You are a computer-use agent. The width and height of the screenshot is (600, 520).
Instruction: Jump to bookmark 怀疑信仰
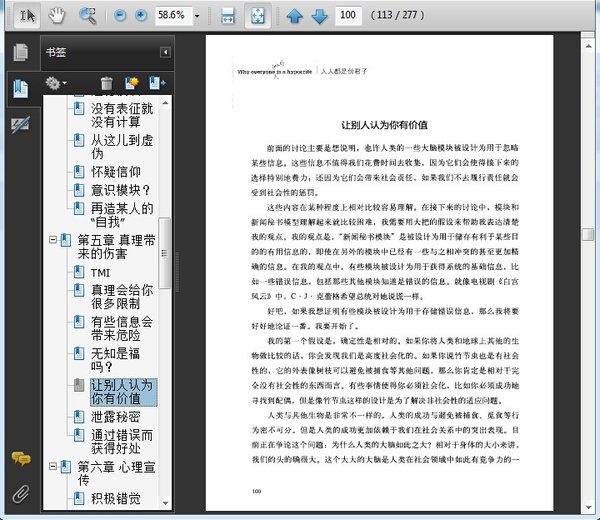tap(116, 172)
